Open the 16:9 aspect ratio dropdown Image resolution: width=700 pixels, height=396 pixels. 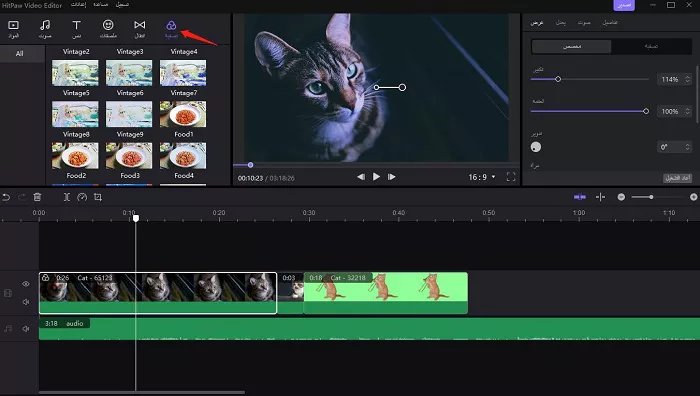pyautogui.click(x=482, y=177)
